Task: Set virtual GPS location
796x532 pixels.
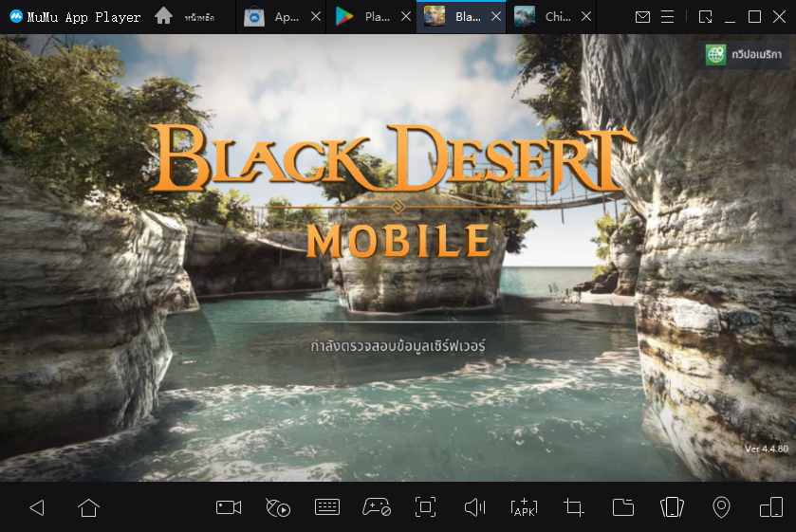Action: pos(721,507)
